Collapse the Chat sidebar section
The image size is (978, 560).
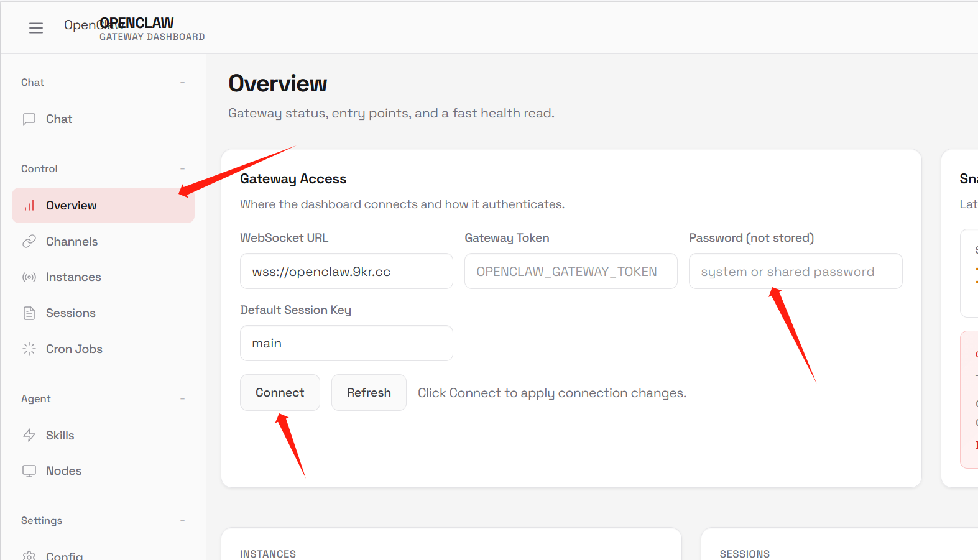tap(182, 83)
